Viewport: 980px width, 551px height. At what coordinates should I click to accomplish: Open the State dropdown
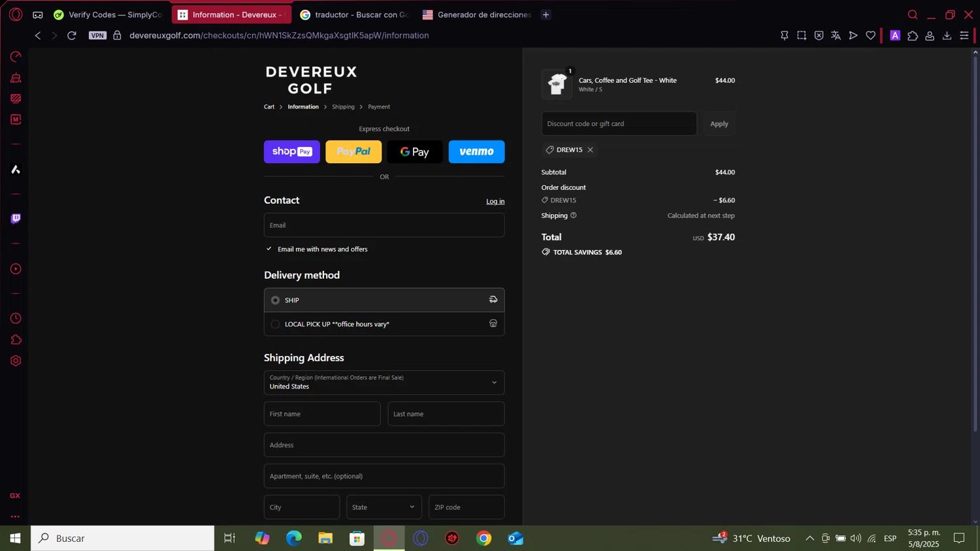[384, 507]
